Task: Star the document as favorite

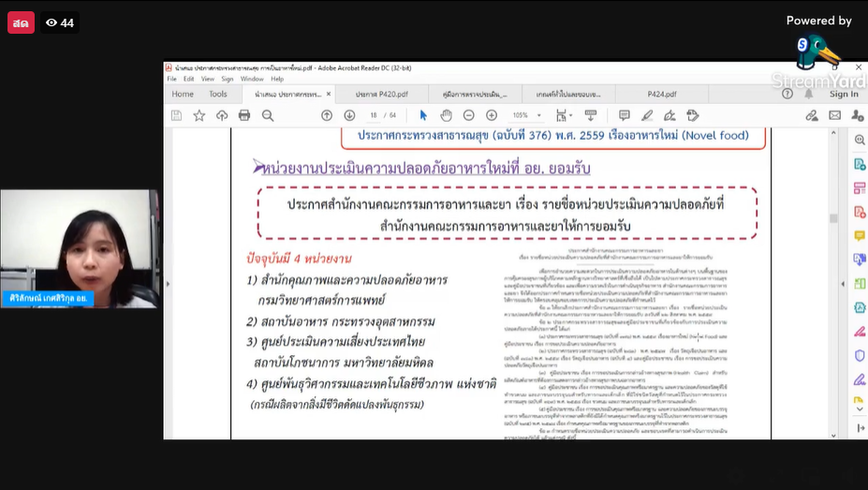Action: click(x=199, y=115)
